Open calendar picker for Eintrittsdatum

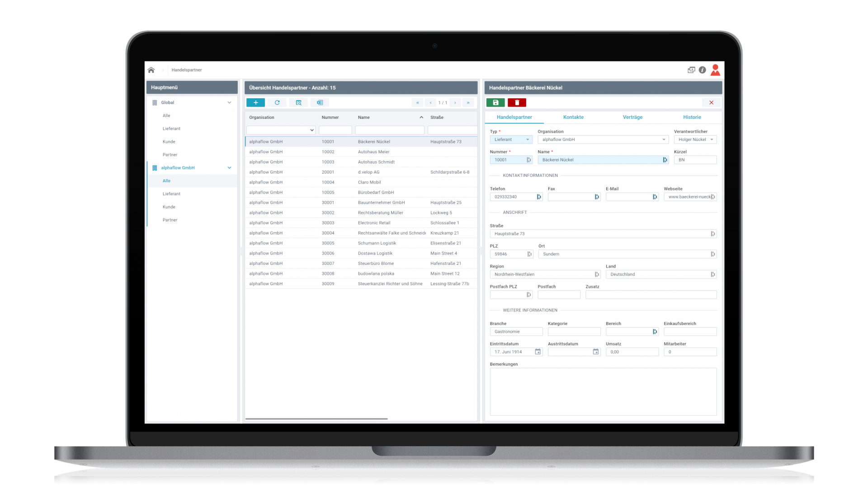[x=538, y=352]
